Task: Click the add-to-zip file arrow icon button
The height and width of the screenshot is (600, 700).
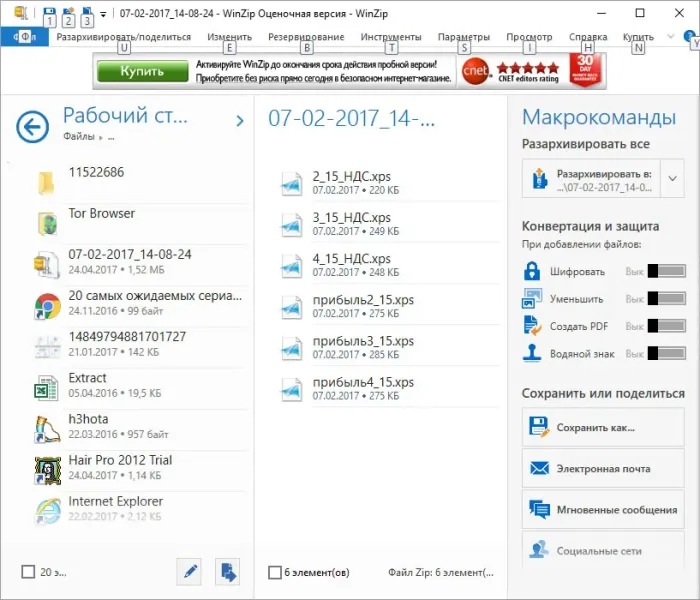Action: 228,571
